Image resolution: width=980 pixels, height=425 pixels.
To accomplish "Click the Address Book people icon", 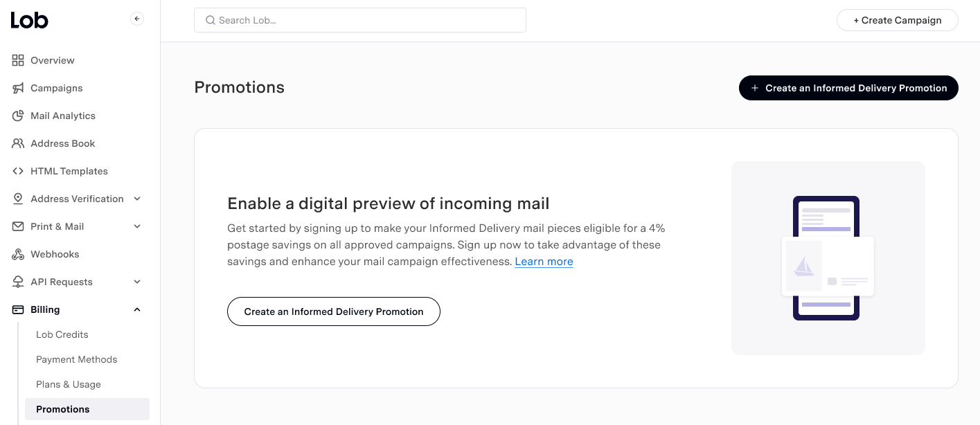I will pyautogui.click(x=18, y=143).
